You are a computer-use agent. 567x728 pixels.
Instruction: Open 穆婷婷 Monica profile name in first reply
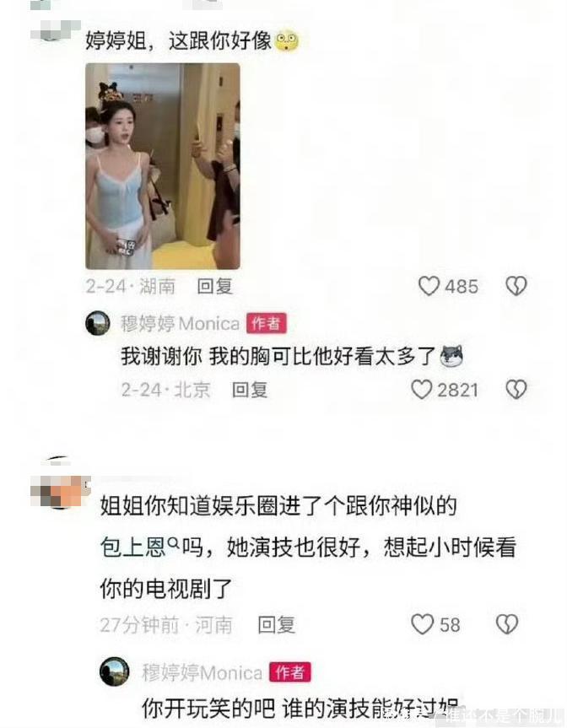(x=181, y=323)
